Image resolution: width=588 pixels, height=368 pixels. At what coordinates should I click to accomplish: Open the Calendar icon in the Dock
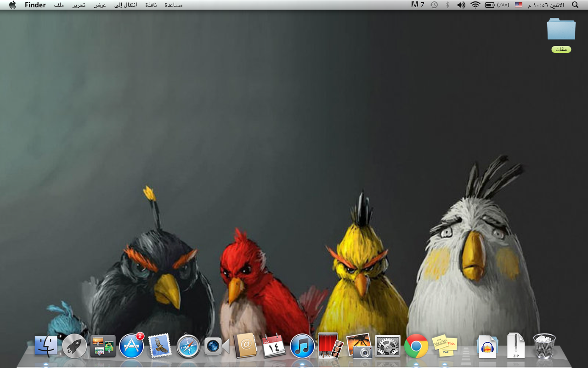click(x=274, y=346)
